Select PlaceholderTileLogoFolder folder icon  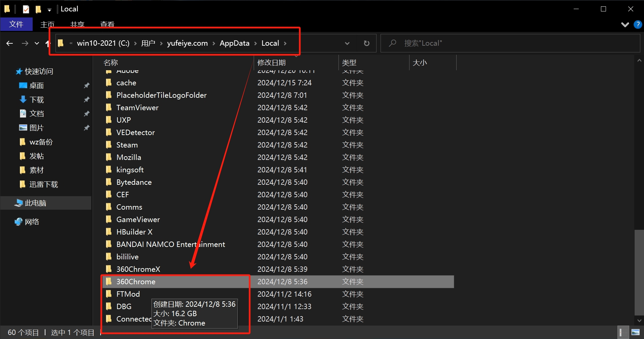coord(108,95)
